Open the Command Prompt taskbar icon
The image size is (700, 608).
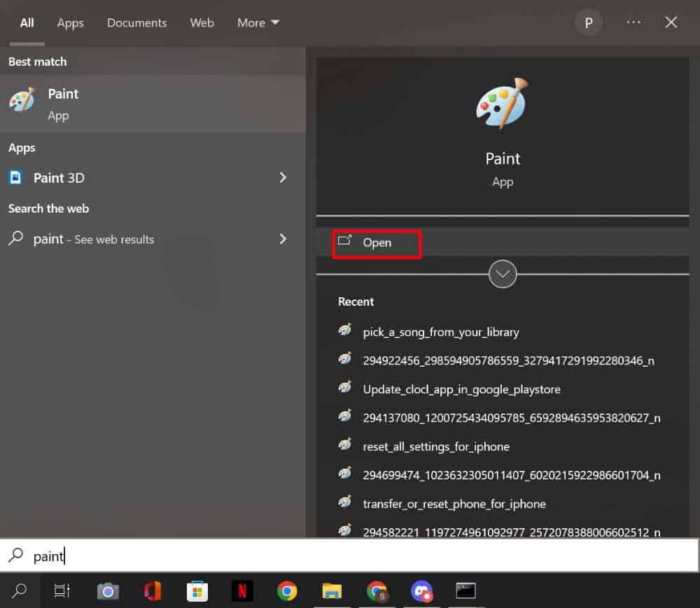click(x=465, y=591)
